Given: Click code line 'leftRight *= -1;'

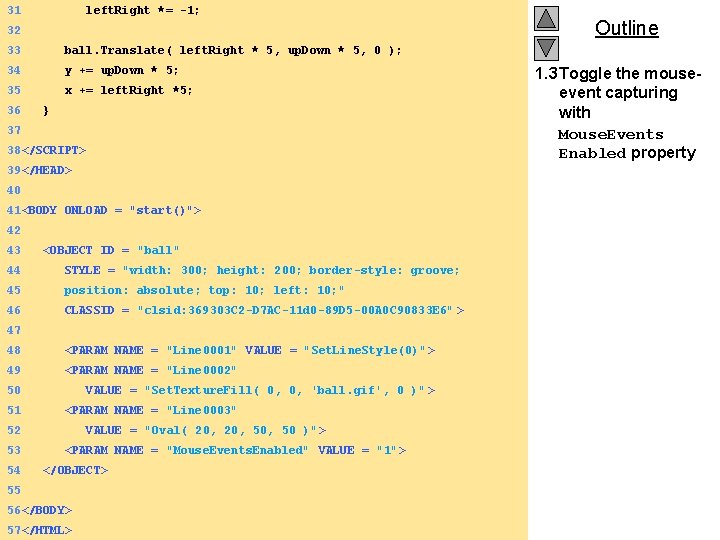Looking at the screenshot, I should (x=142, y=10).
